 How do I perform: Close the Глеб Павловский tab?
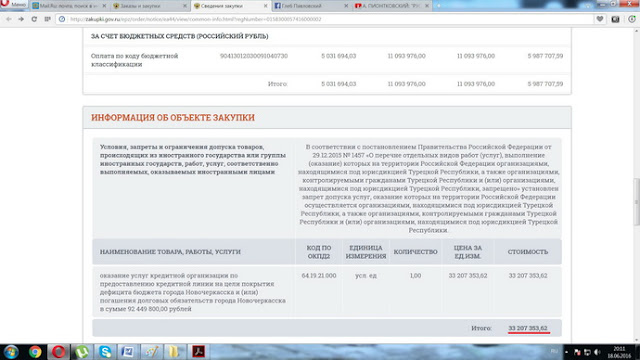346,6
